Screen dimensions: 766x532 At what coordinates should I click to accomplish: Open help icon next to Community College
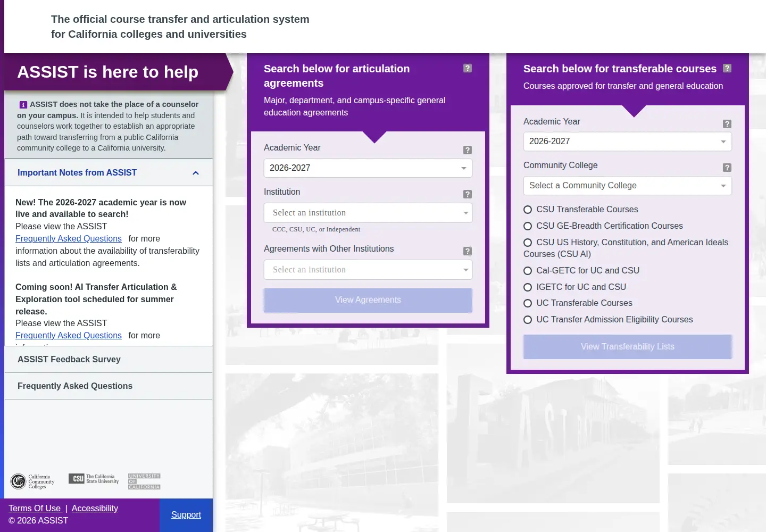pos(727,168)
